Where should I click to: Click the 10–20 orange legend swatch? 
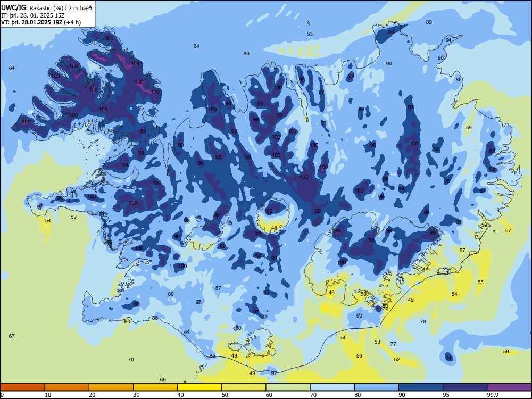pos(67,387)
